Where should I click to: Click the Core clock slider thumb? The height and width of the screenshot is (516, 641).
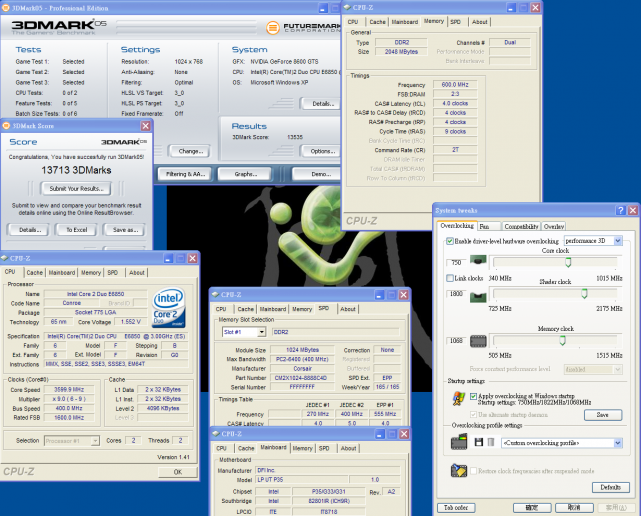(x=568, y=262)
